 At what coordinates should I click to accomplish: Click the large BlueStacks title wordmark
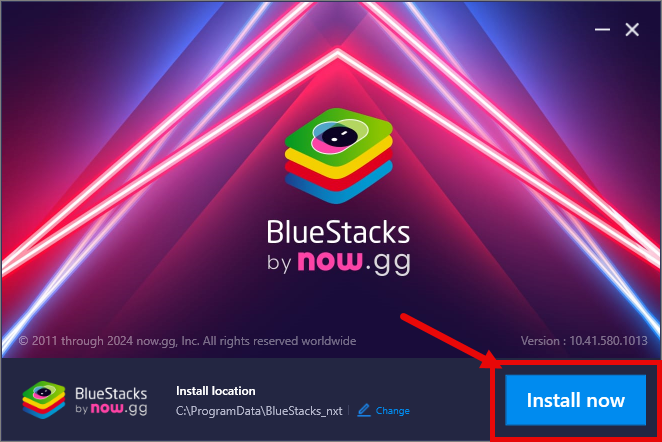pyautogui.click(x=338, y=232)
